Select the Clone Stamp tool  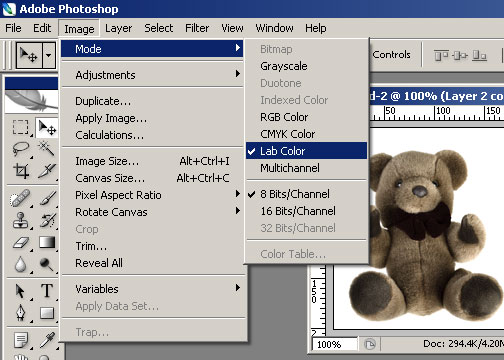[x=20, y=220]
